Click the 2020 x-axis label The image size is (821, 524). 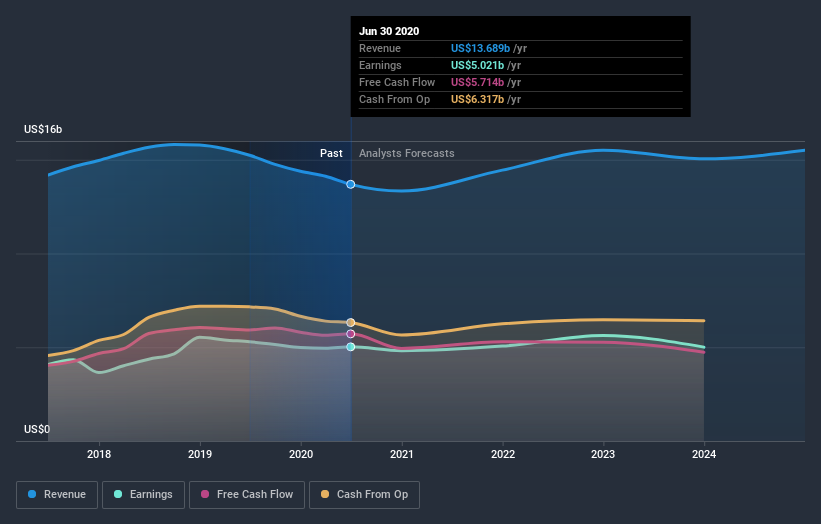[301, 454]
